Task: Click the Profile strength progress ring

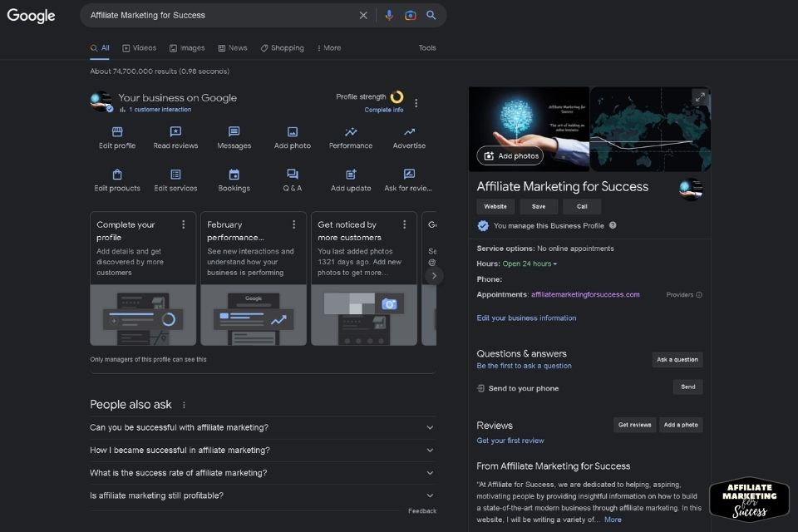Action: (397, 96)
